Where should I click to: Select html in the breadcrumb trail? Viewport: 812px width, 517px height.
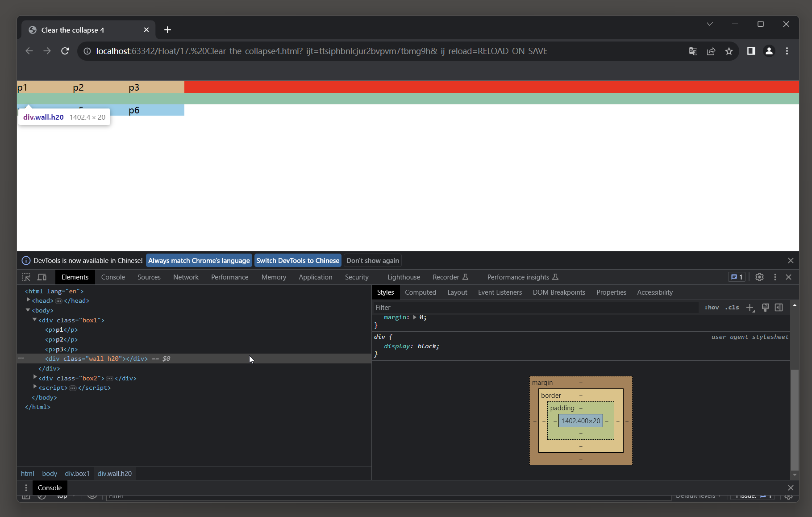28,474
